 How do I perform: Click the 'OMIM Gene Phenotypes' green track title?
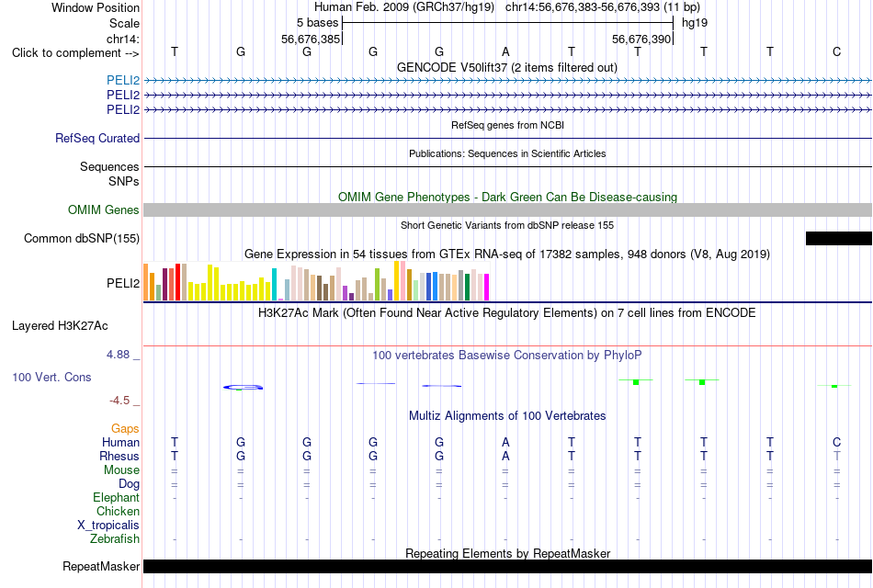point(507,198)
